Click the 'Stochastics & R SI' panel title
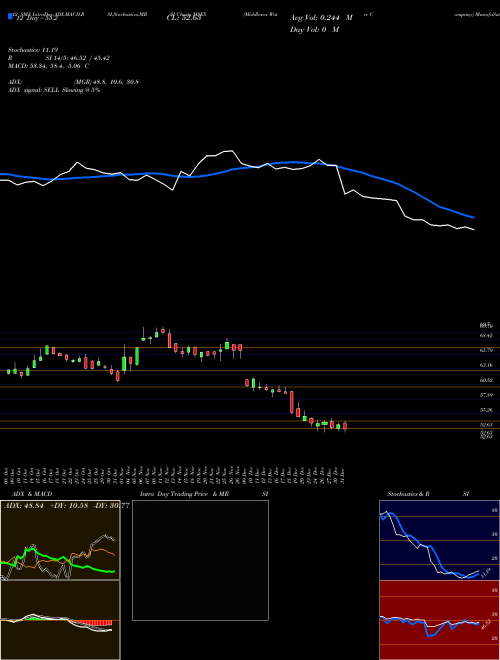The image size is (500, 660). [x=428, y=494]
